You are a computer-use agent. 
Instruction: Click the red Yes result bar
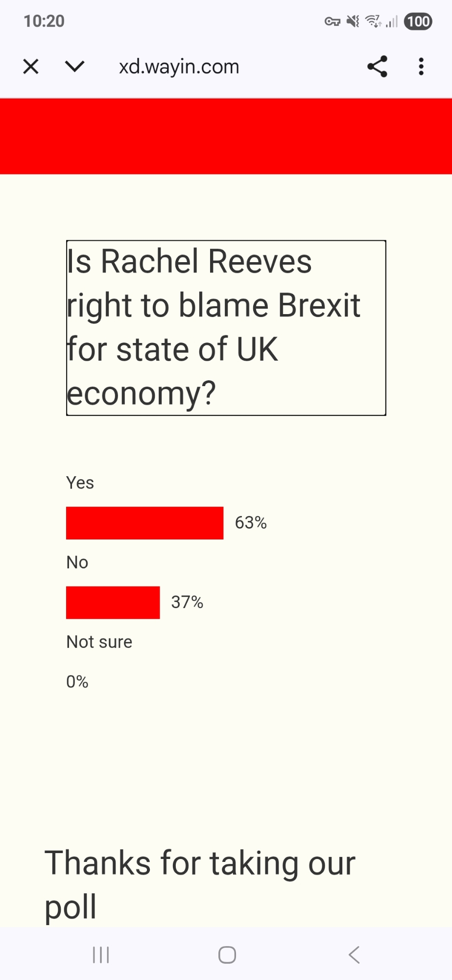click(x=144, y=523)
